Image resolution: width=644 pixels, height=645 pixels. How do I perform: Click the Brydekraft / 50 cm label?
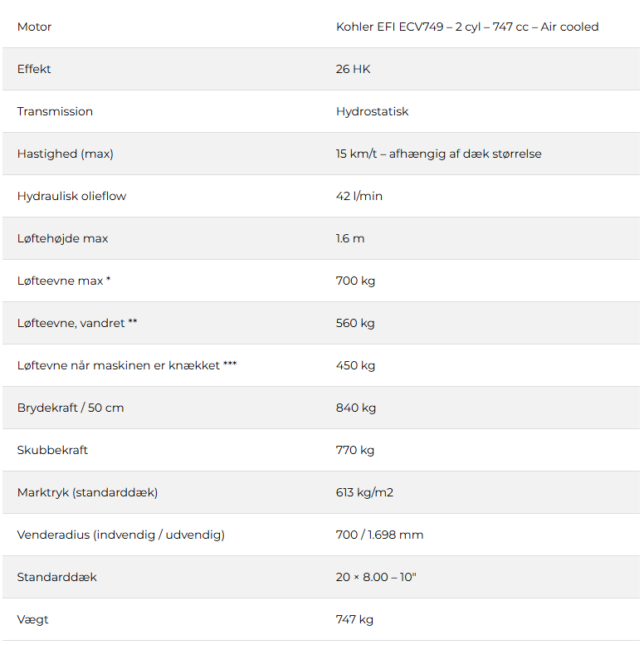pos(71,408)
